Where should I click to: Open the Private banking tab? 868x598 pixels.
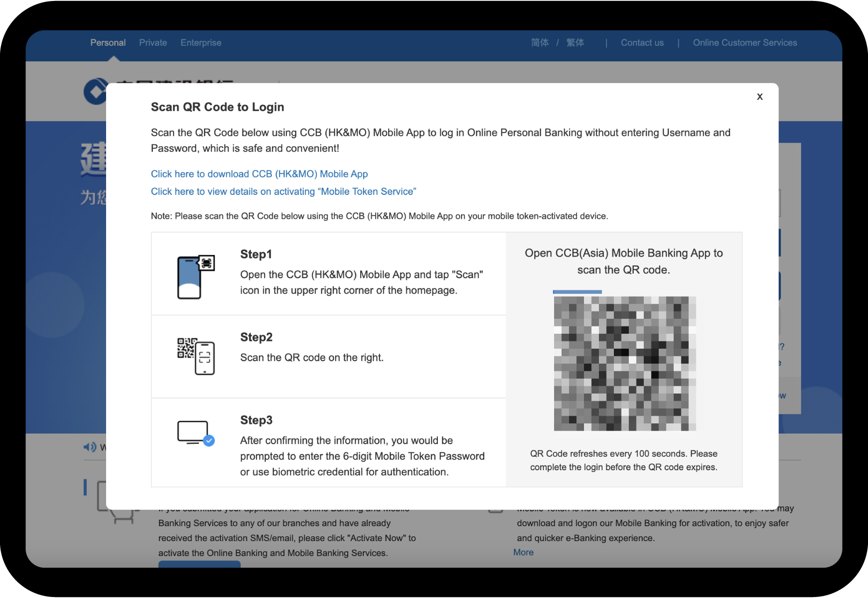(153, 42)
